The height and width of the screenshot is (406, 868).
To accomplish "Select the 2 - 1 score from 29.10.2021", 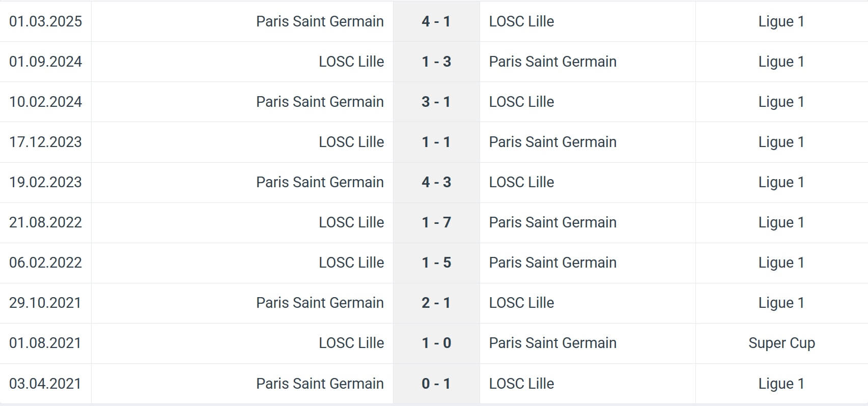I will point(436,303).
